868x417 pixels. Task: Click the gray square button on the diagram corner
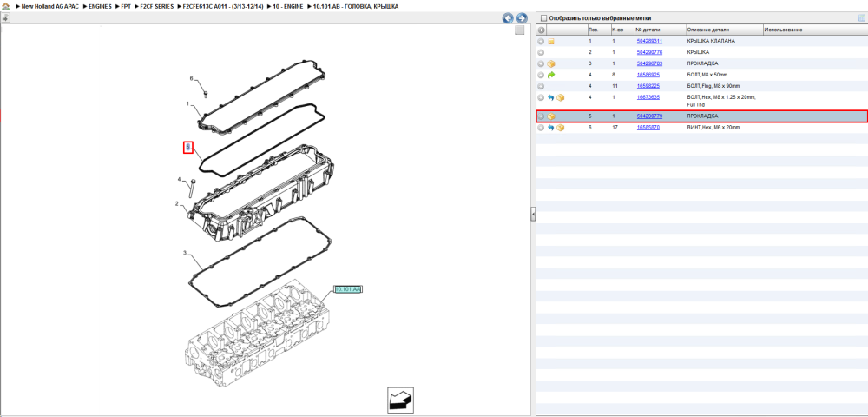pos(519,30)
